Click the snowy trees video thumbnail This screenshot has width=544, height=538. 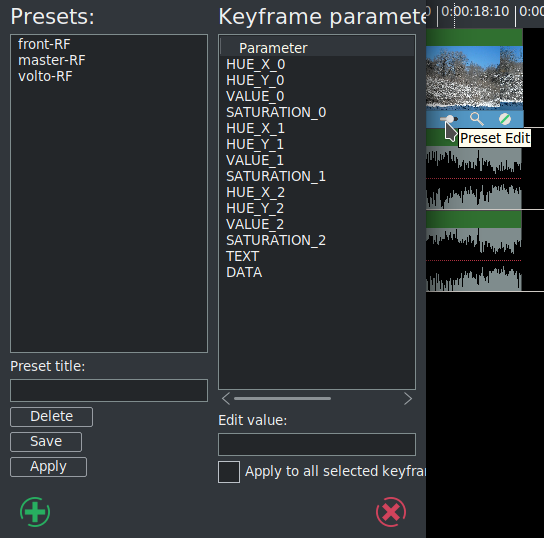474,78
